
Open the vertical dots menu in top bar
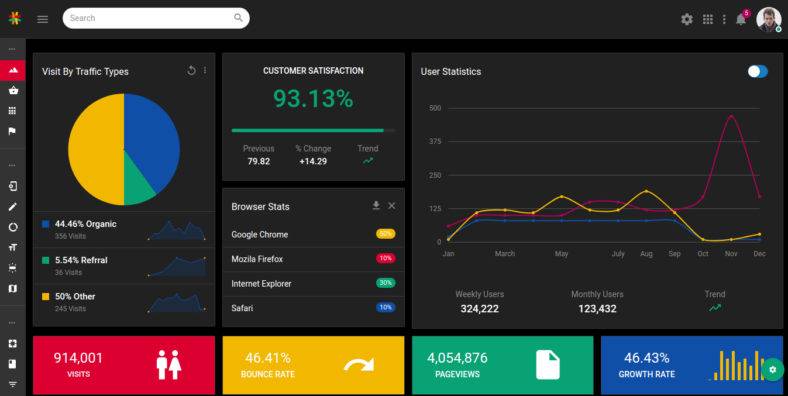(x=724, y=19)
